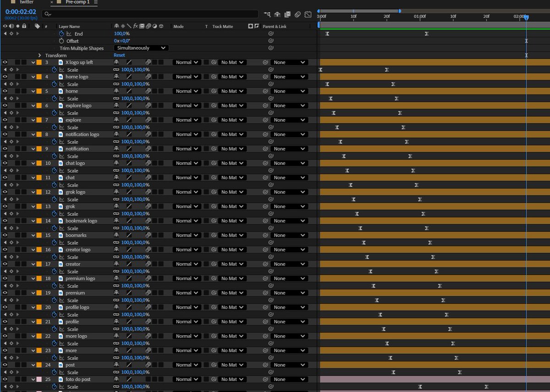Viewport: 550px width, 392px height.
Task: Enable Frame Blending for the composition
Action: 287,14
